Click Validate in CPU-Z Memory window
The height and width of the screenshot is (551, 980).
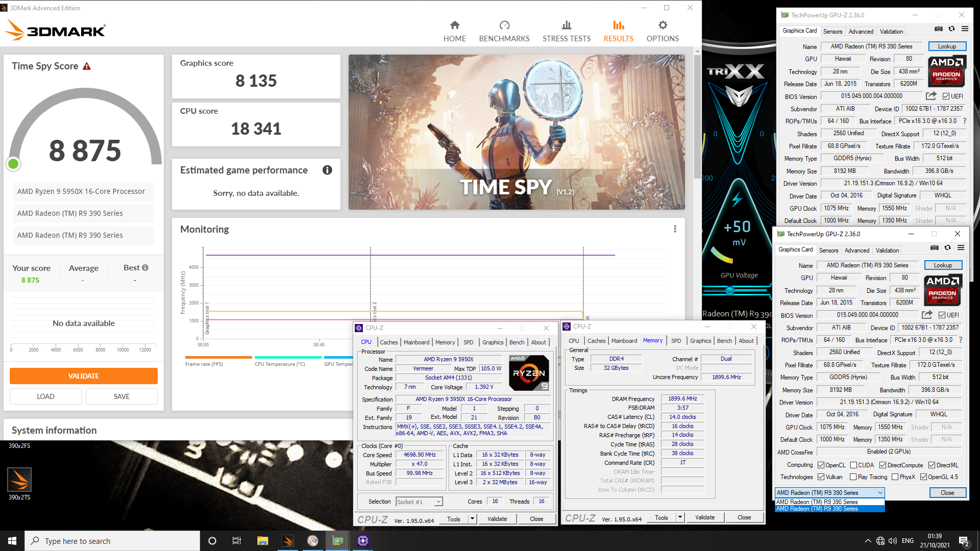point(704,517)
